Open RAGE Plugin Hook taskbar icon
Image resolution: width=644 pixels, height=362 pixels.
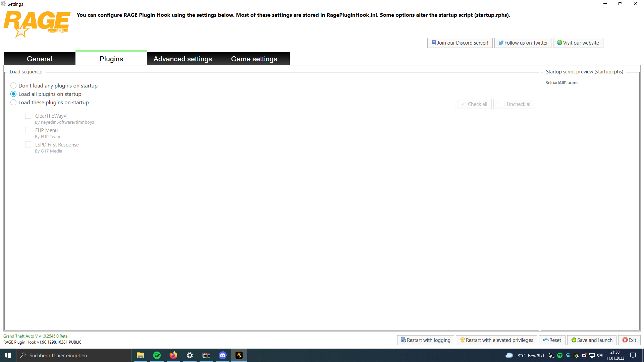239,355
